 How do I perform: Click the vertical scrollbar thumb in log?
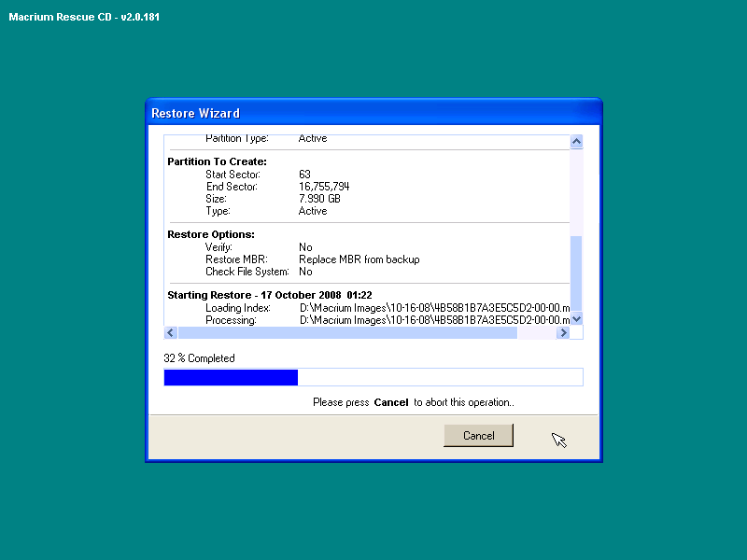(x=576, y=273)
